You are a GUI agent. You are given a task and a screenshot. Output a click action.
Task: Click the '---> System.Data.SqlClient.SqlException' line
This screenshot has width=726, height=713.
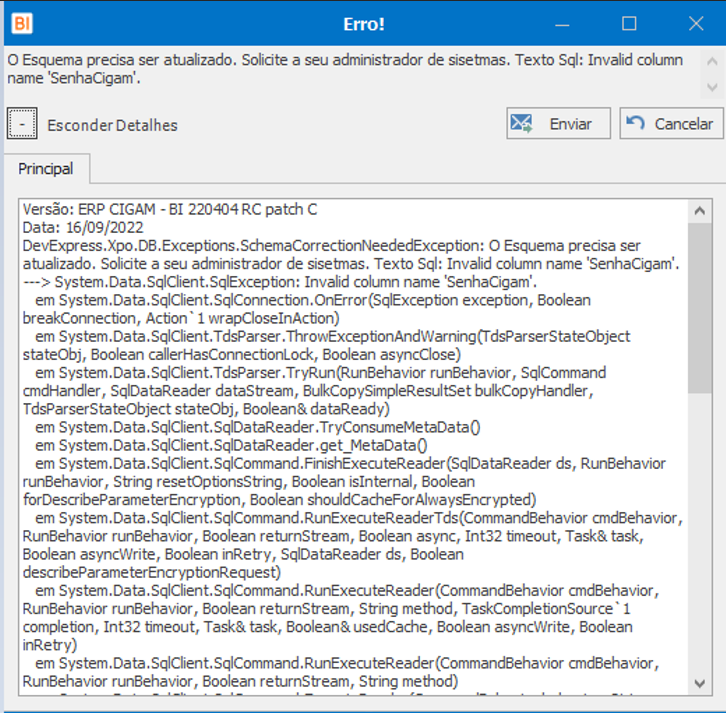point(280,282)
